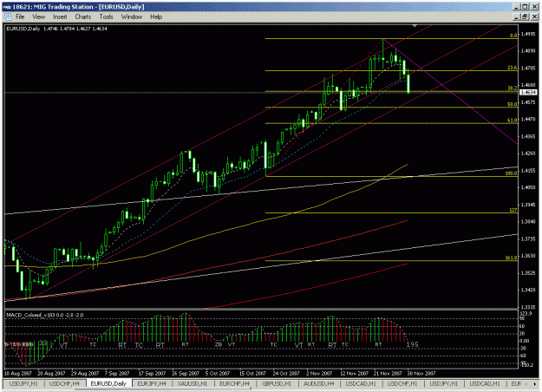Click the 195 value in MACD panel
542x392 pixels.
click(x=413, y=344)
